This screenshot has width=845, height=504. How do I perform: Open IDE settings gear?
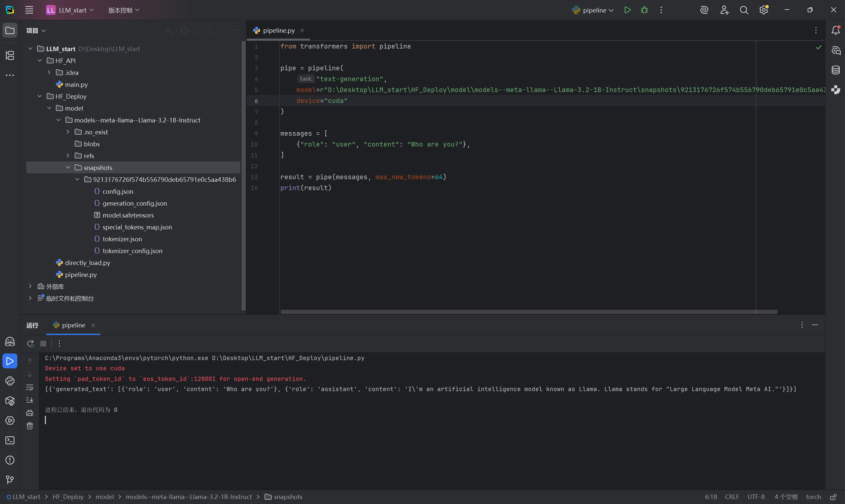coord(764,10)
